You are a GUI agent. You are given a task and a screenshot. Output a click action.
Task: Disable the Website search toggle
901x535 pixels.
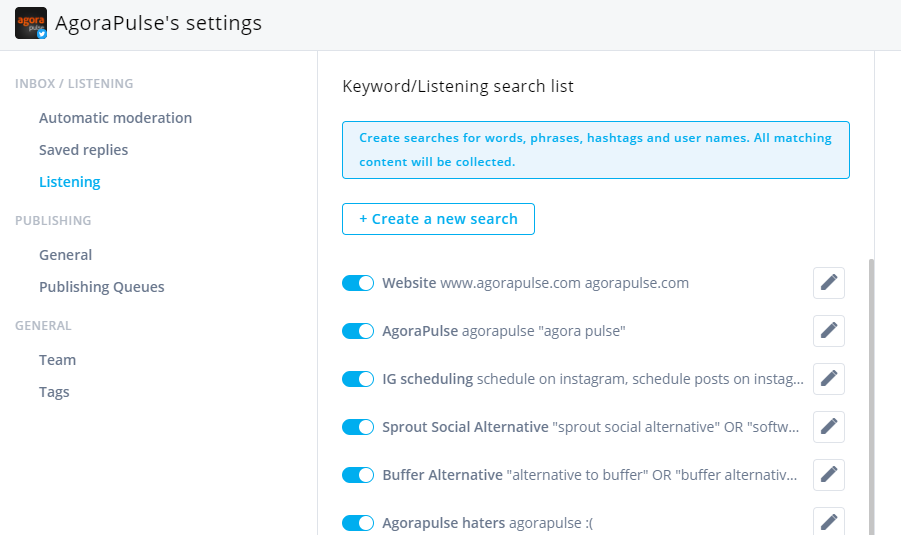click(x=358, y=283)
